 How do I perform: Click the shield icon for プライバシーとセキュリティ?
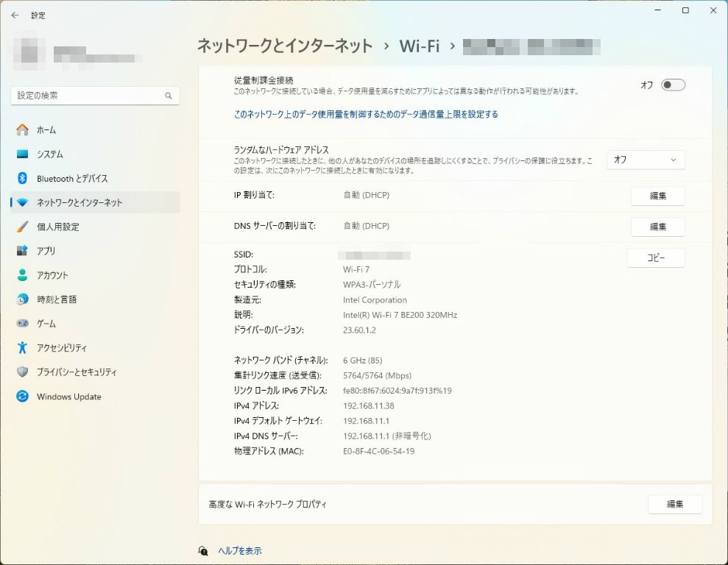coord(22,372)
